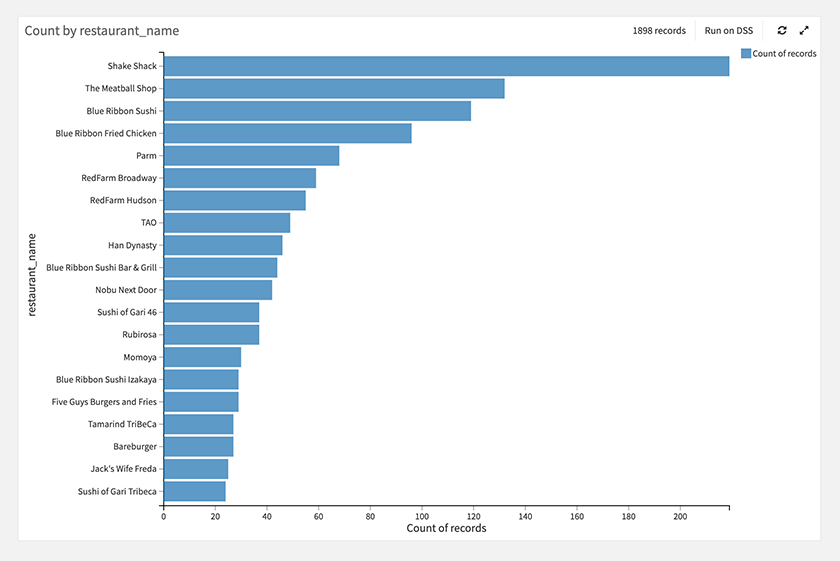Click the Rubirosa axis label

pyautogui.click(x=139, y=335)
